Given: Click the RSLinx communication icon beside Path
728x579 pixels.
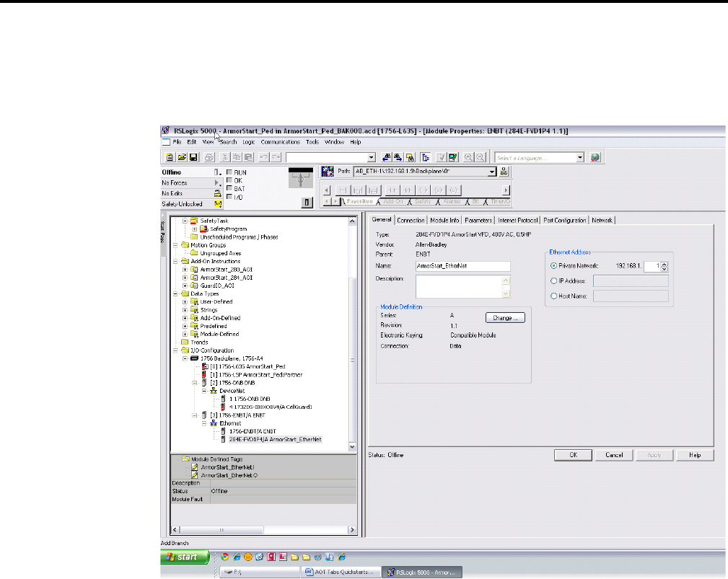Looking at the screenshot, I should (x=328, y=172).
